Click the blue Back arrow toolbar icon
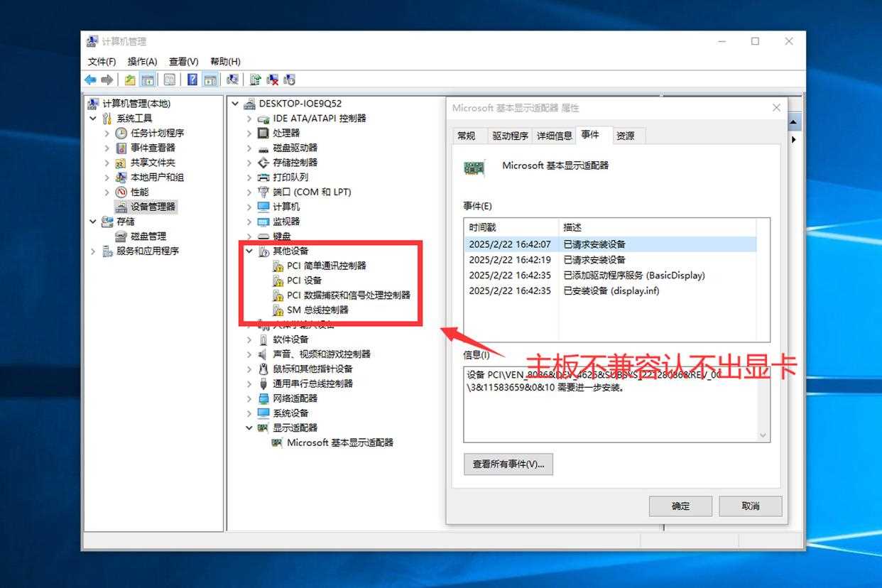Screen dimensions: 882x588 tap(90, 80)
